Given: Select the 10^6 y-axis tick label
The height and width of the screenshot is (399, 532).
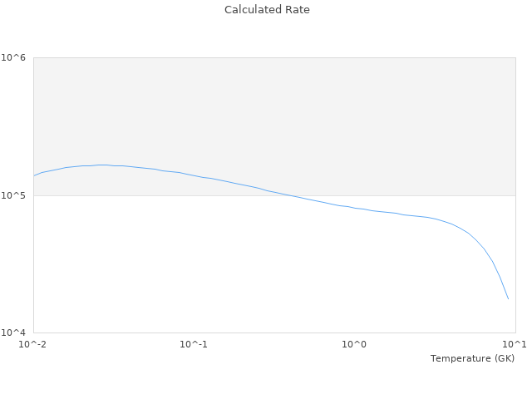Looking at the screenshot, I should [17, 57].
